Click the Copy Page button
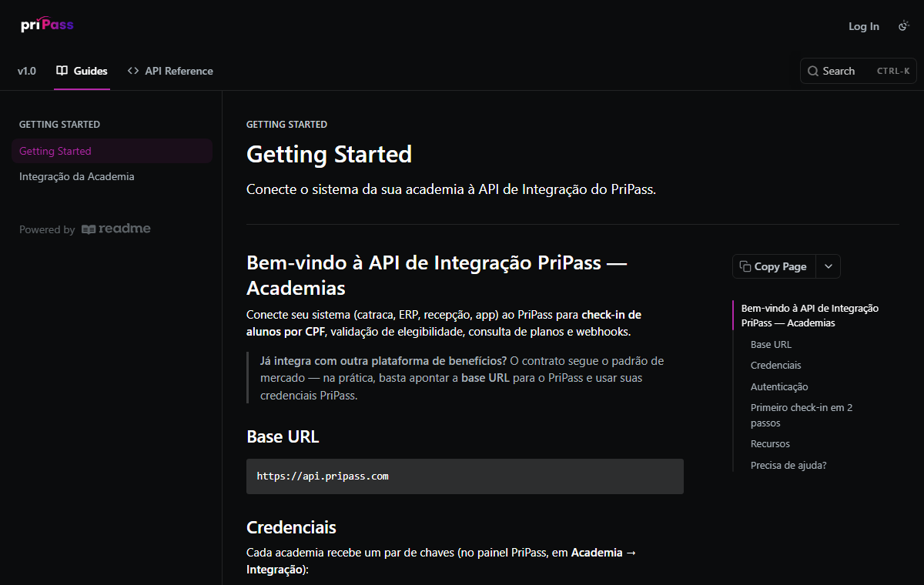 coord(773,266)
